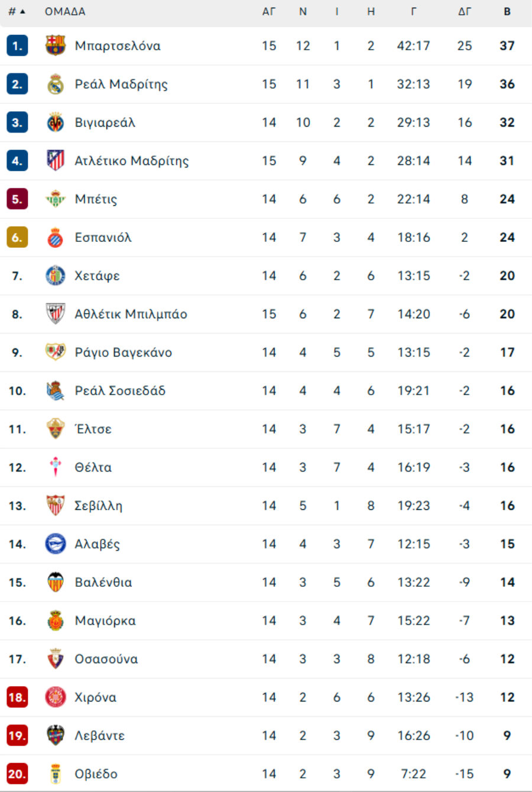Click the Alavés blue crest icon
Screen dimensions: 532x792
(x=56, y=544)
